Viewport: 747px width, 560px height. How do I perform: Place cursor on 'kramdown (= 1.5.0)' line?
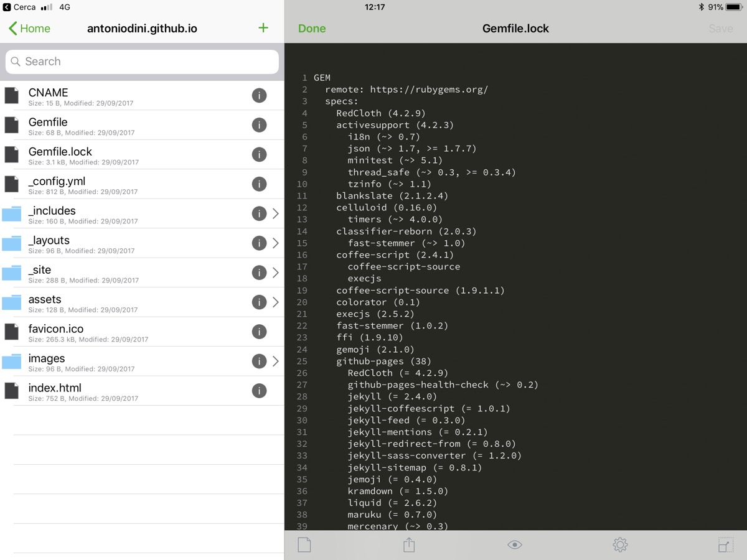pyautogui.click(x=398, y=491)
